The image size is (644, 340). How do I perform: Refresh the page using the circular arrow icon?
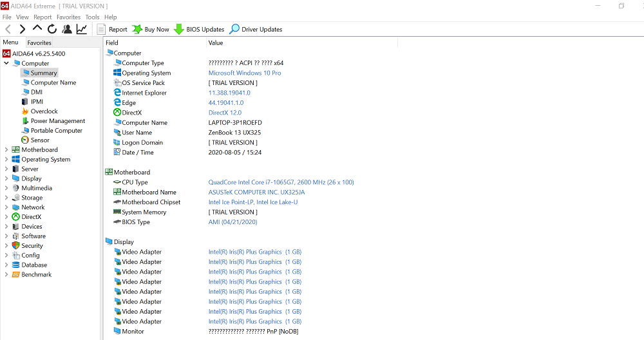[x=52, y=29]
